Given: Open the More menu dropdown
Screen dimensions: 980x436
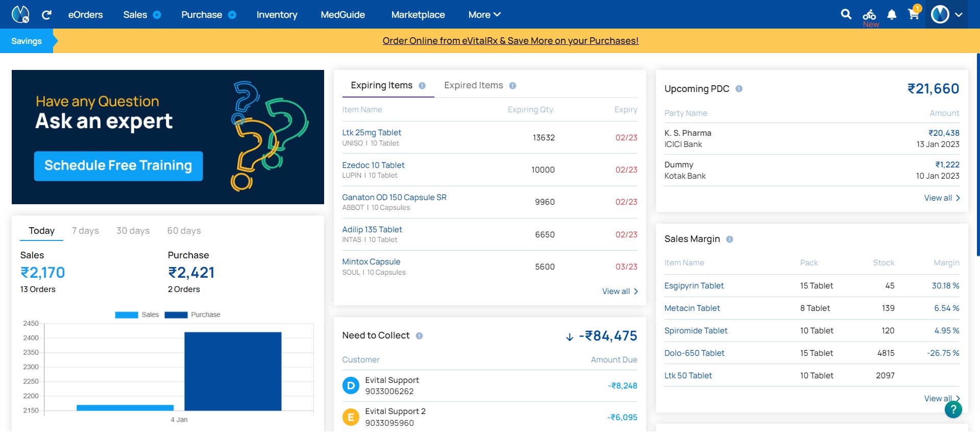Looking at the screenshot, I should click(484, 15).
